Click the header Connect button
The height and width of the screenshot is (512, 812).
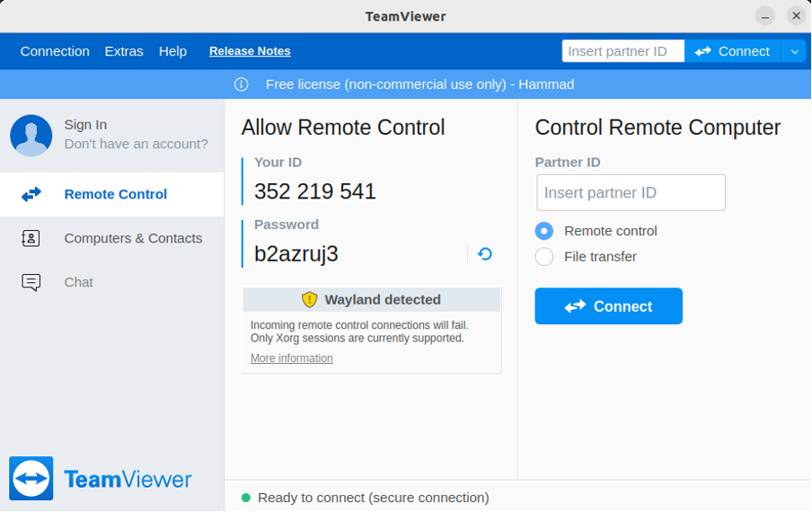pos(733,51)
